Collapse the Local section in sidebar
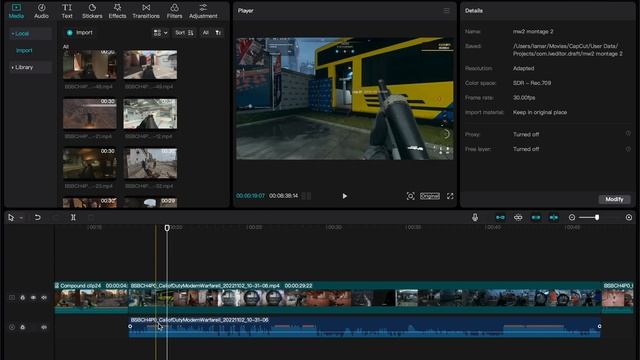The height and width of the screenshot is (360, 640). click(x=30, y=33)
